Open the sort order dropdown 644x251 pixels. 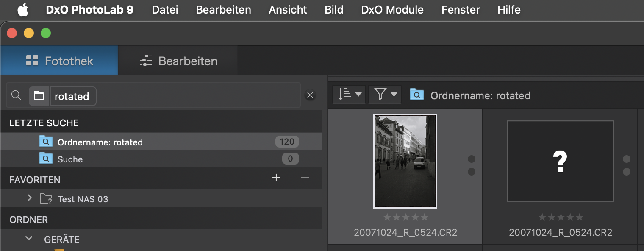pyautogui.click(x=350, y=94)
